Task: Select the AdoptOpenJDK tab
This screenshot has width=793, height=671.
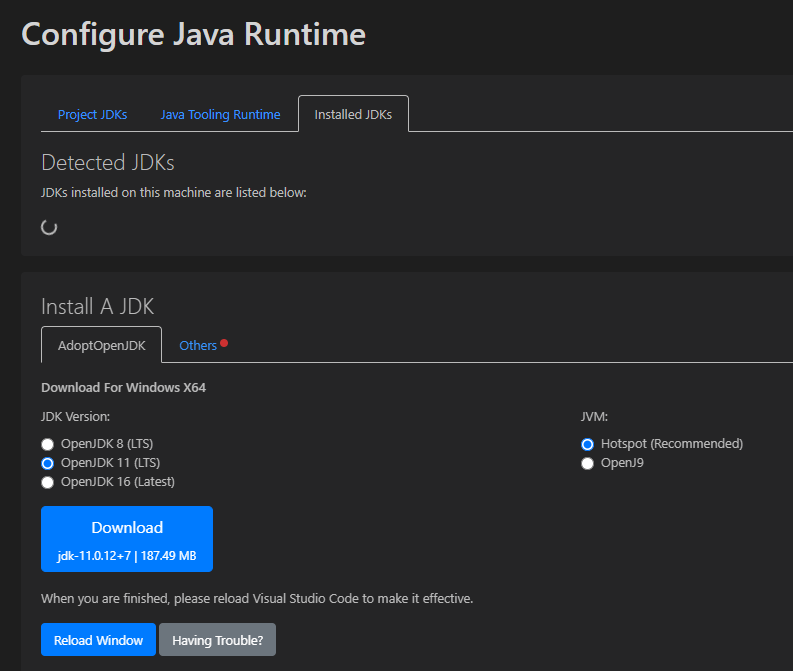Action: tap(102, 345)
